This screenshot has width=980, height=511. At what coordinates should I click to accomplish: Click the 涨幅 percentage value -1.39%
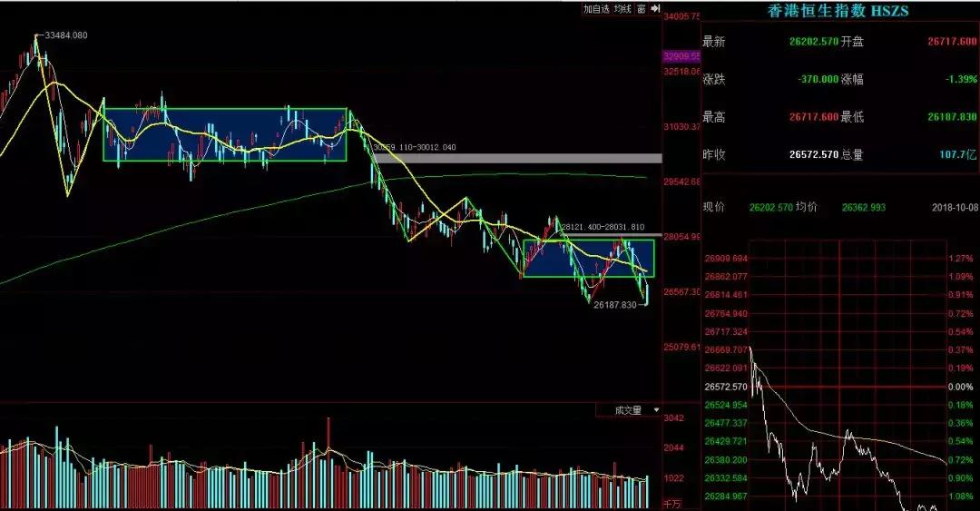coord(961,79)
